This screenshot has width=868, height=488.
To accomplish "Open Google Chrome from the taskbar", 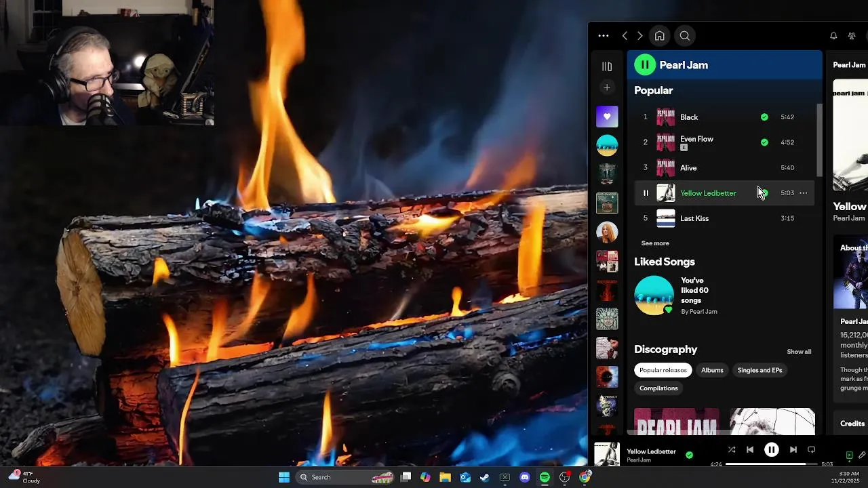I will pyautogui.click(x=585, y=477).
